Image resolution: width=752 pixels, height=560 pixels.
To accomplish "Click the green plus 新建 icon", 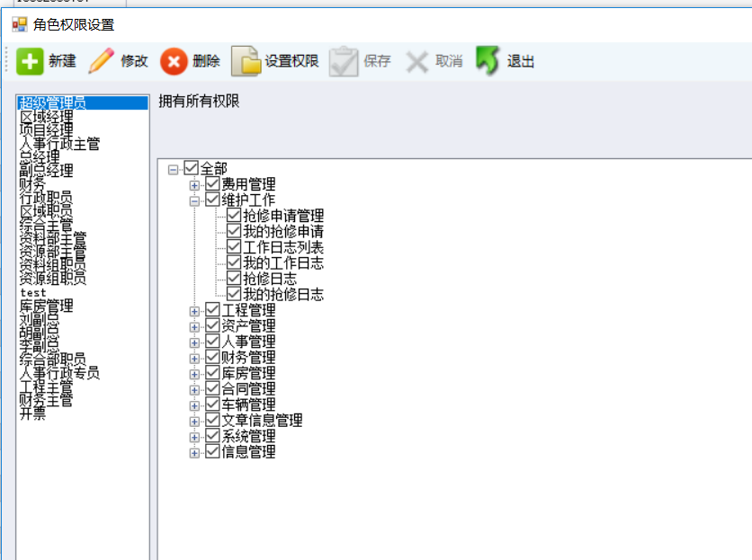I will coord(30,62).
